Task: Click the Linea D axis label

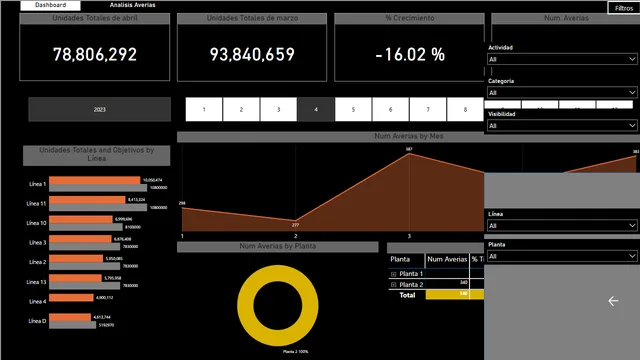Action: [x=37, y=321]
